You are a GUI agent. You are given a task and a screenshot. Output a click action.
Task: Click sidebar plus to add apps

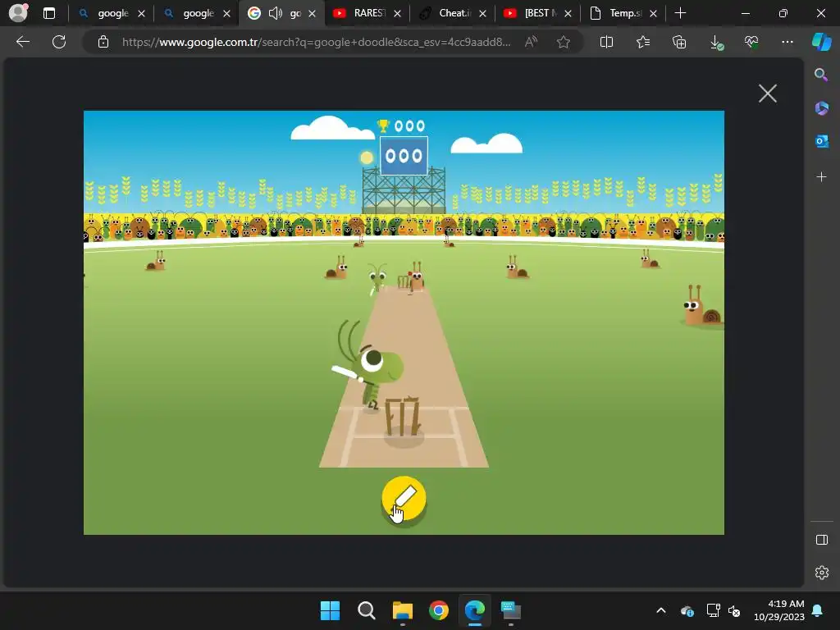[x=821, y=177]
